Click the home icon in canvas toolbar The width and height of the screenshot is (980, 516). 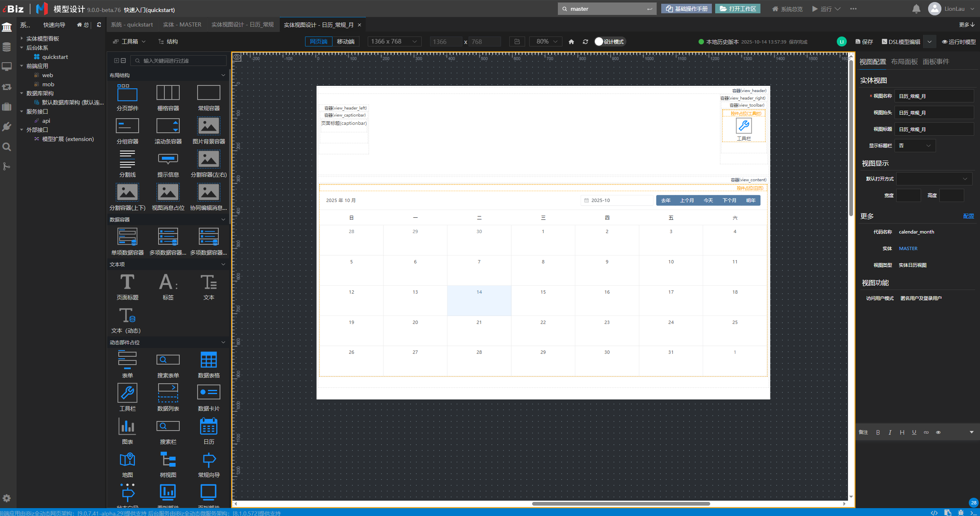coord(571,42)
